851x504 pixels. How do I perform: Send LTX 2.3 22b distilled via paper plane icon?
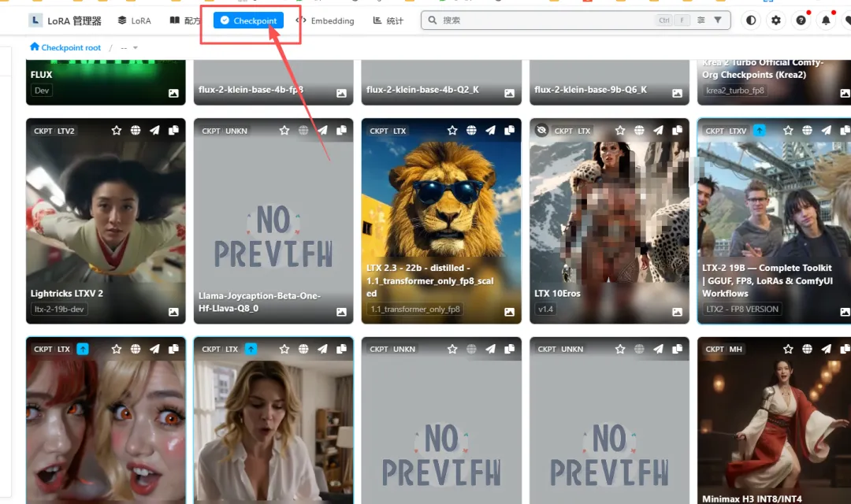pyautogui.click(x=490, y=130)
